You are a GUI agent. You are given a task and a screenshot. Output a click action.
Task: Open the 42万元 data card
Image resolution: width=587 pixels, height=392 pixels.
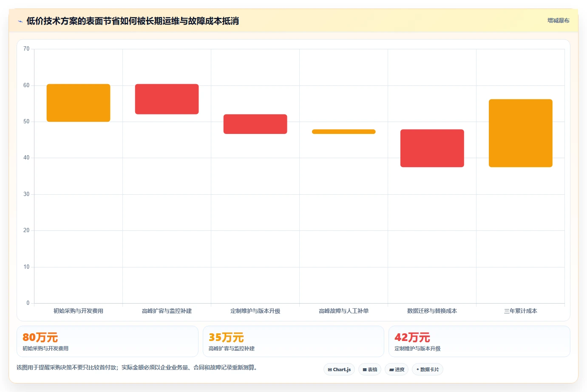pos(479,341)
